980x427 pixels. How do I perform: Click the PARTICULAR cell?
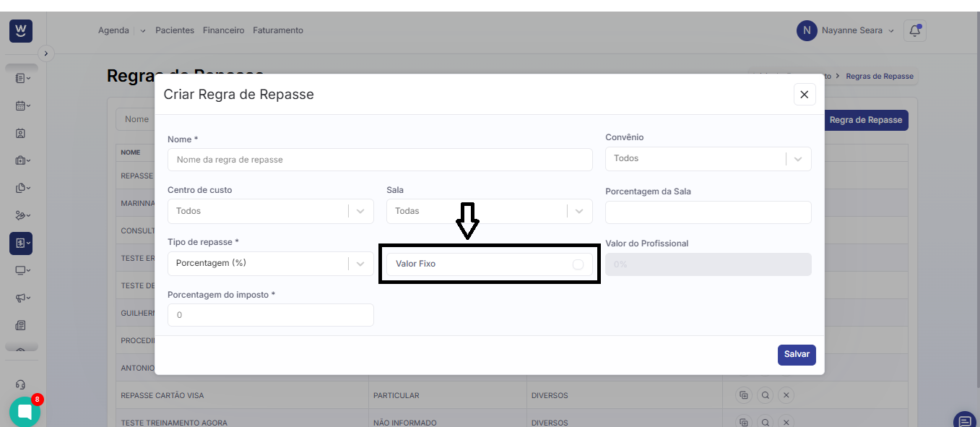(396, 396)
